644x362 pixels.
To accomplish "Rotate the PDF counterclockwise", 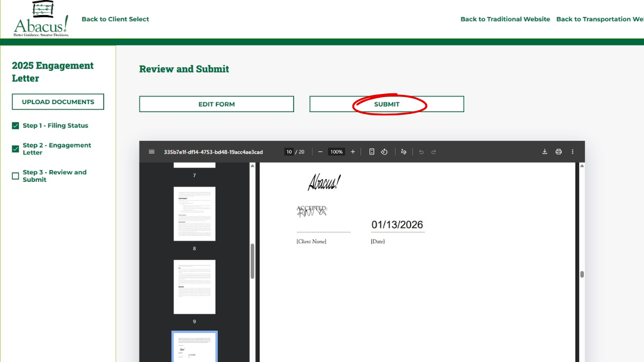I will (x=384, y=152).
